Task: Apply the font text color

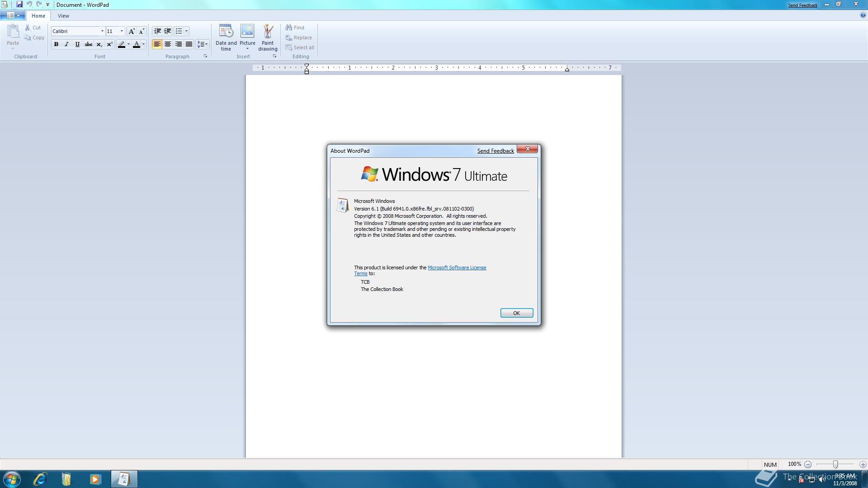Action: tap(137, 44)
